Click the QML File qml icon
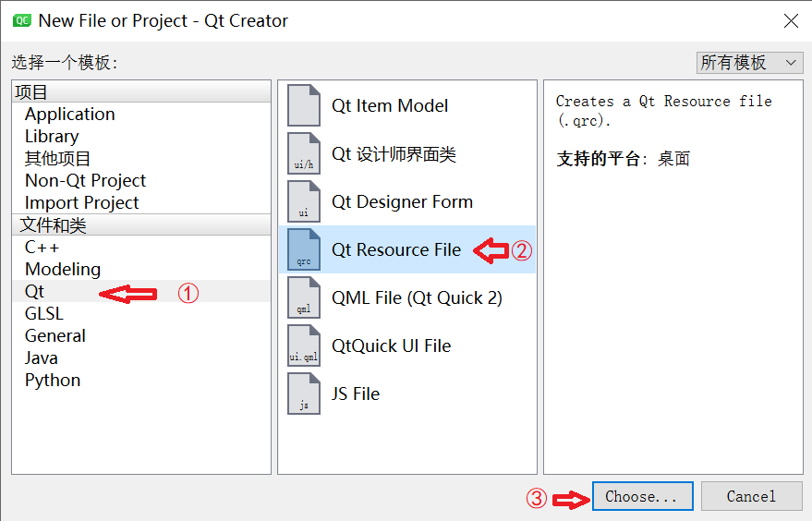This screenshot has width=812, height=521. (304, 297)
